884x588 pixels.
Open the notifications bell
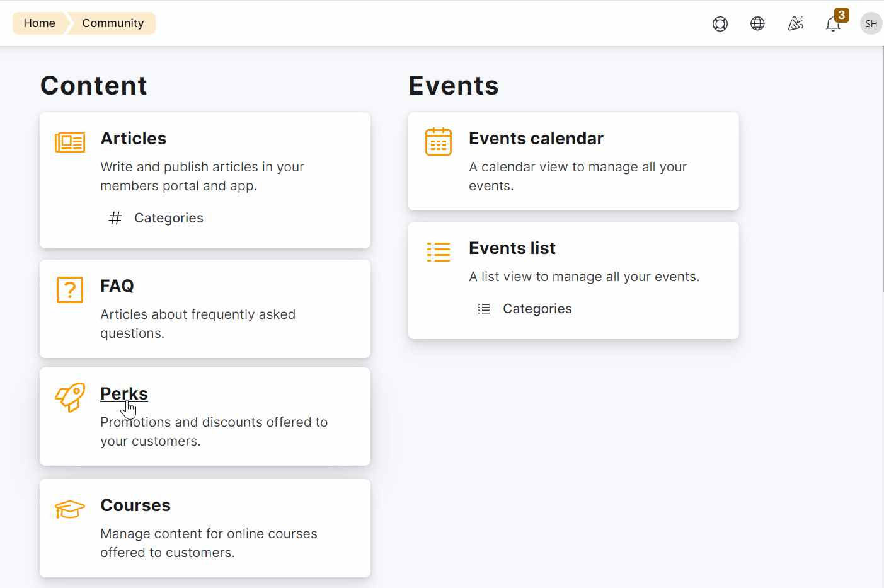833,25
